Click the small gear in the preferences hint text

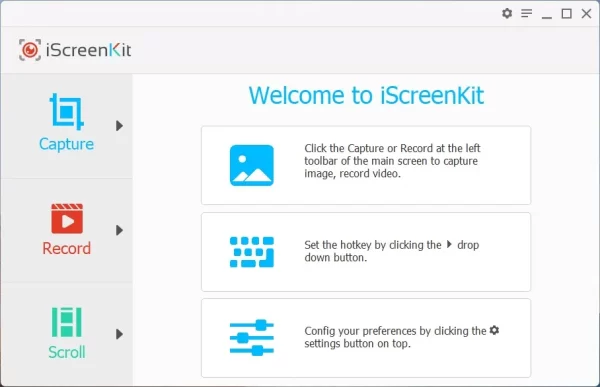pyautogui.click(x=494, y=330)
